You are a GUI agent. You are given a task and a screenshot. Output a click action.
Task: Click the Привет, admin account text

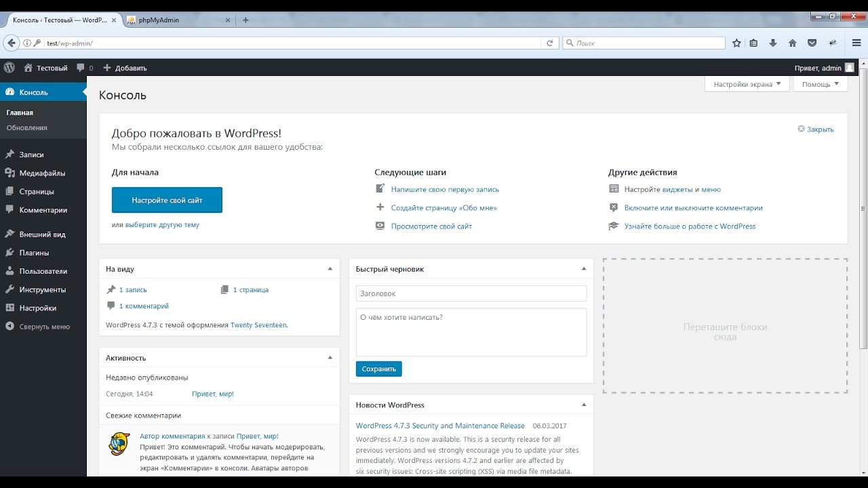(818, 68)
